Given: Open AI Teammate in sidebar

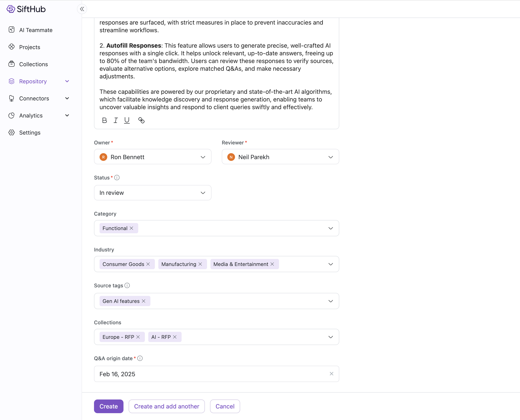Looking at the screenshot, I should [35, 30].
